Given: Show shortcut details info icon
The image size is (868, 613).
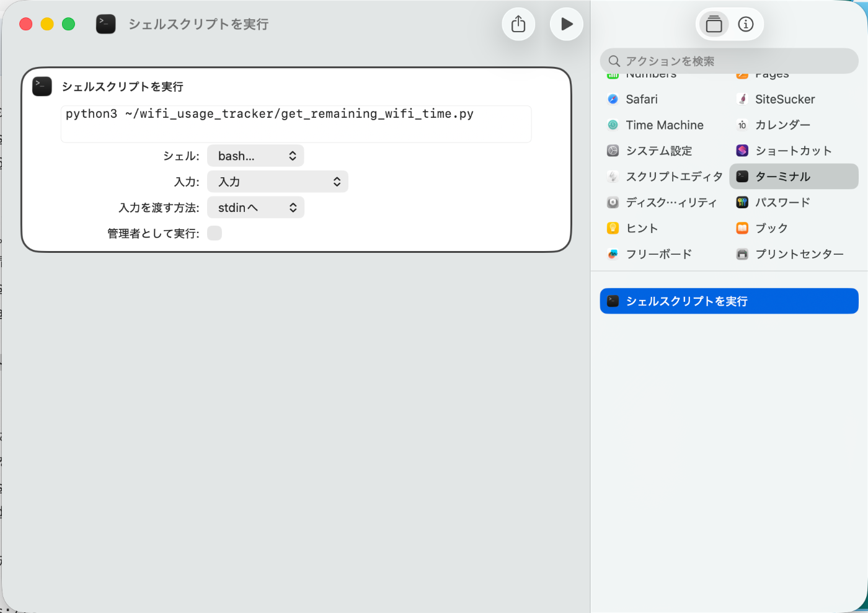Looking at the screenshot, I should [746, 24].
